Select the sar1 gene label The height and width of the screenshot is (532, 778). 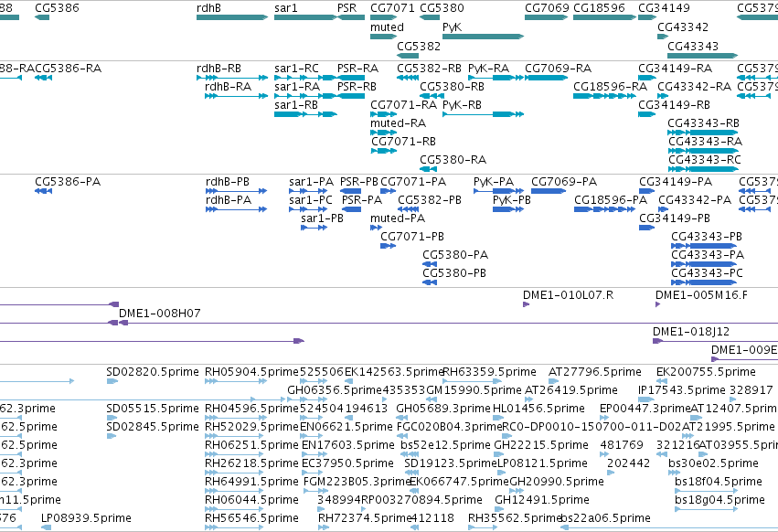point(286,8)
